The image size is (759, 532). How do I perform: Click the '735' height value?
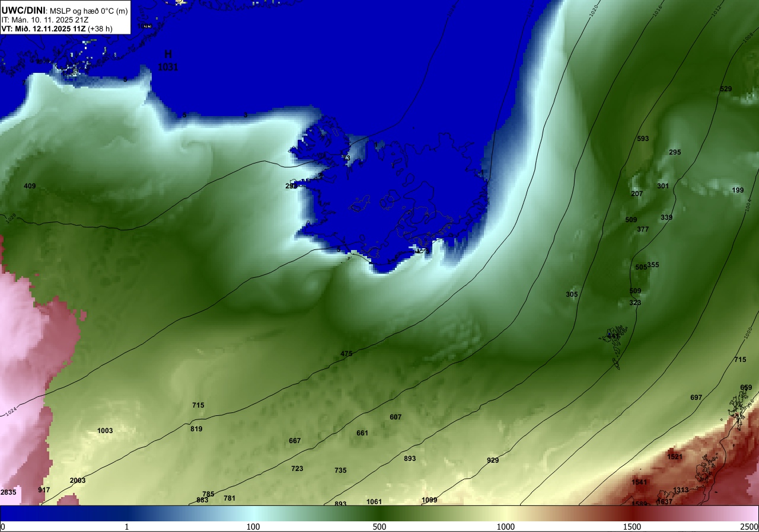click(340, 470)
